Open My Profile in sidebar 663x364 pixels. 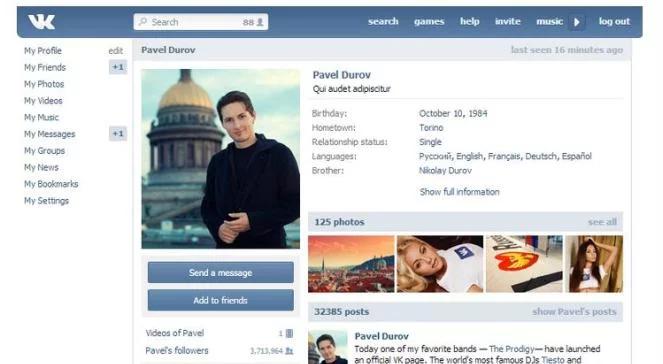43,51
